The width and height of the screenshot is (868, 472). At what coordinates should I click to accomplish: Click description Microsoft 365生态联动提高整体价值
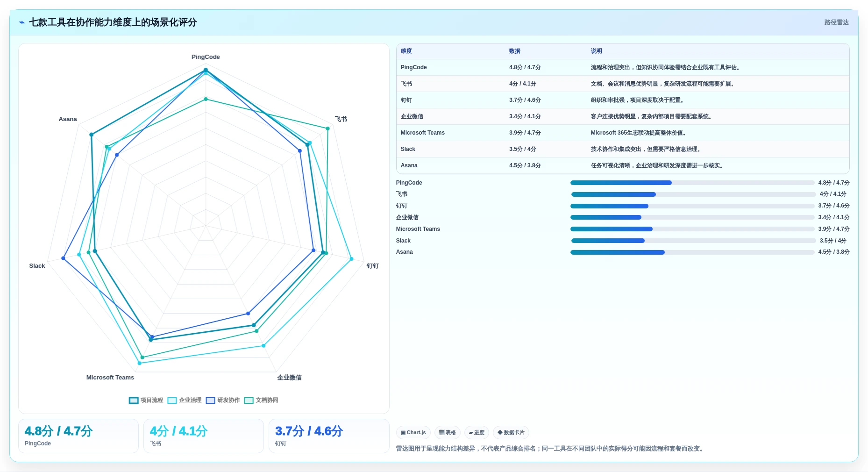pyautogui.click(x=639, y=133)
